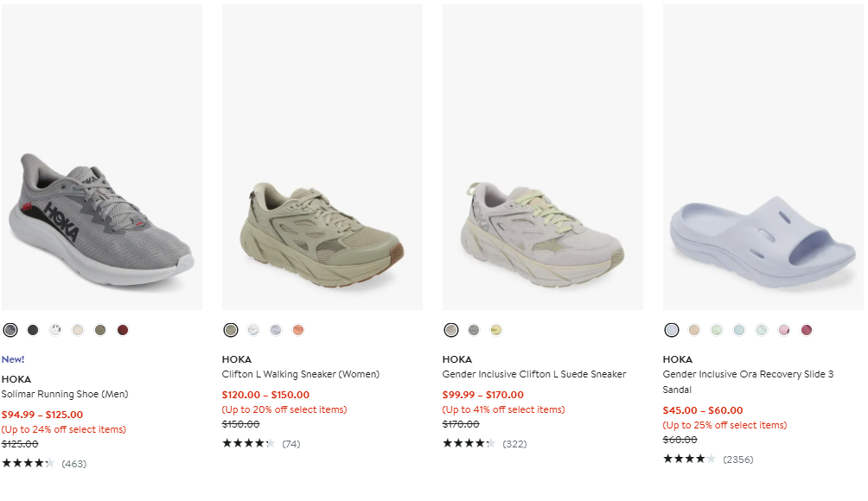The image size is (868, 501).
Task: Choose the yellow swatch for Clifton L Suede Sneaker
Action: pos(496,330)
